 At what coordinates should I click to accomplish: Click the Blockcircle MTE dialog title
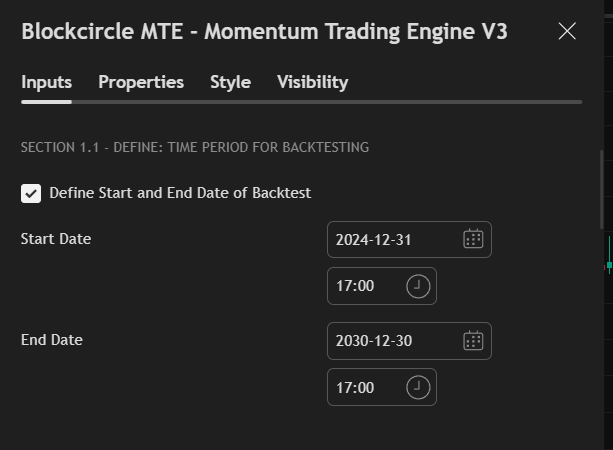[x=264, y=32]
